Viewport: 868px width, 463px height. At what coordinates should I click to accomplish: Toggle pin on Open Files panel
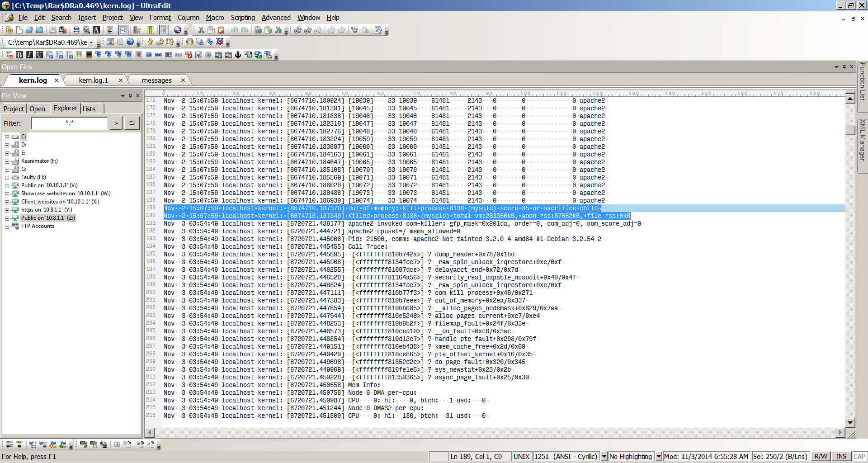click(844, 66)
